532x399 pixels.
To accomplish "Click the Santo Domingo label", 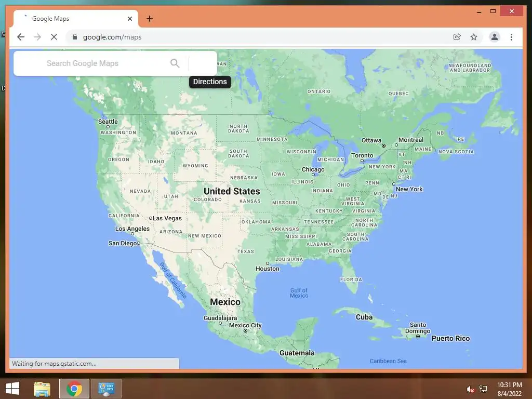I will tap(418, 328).
